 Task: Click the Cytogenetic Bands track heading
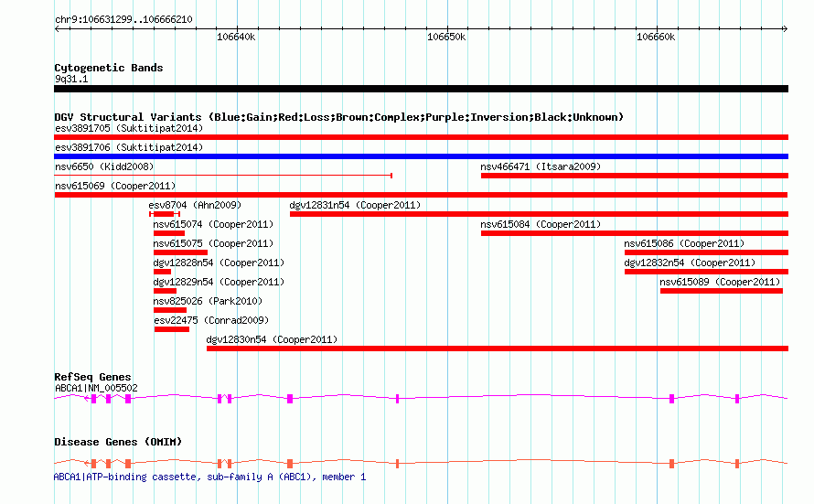pos(109,68)
